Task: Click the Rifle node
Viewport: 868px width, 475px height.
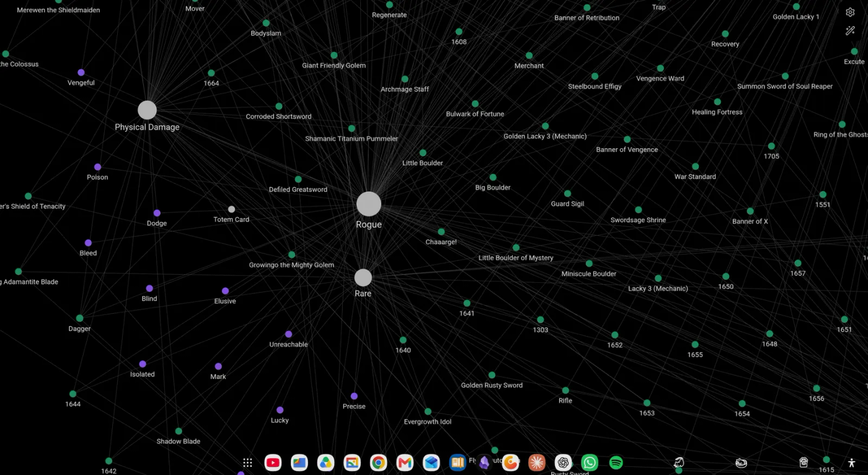Action: [x=565, y=391]
